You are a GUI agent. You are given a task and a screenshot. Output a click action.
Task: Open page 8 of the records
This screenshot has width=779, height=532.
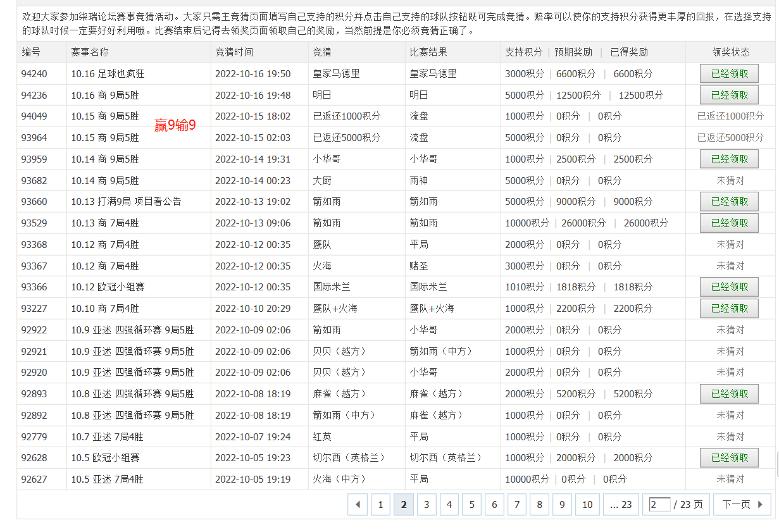[539, 505]
